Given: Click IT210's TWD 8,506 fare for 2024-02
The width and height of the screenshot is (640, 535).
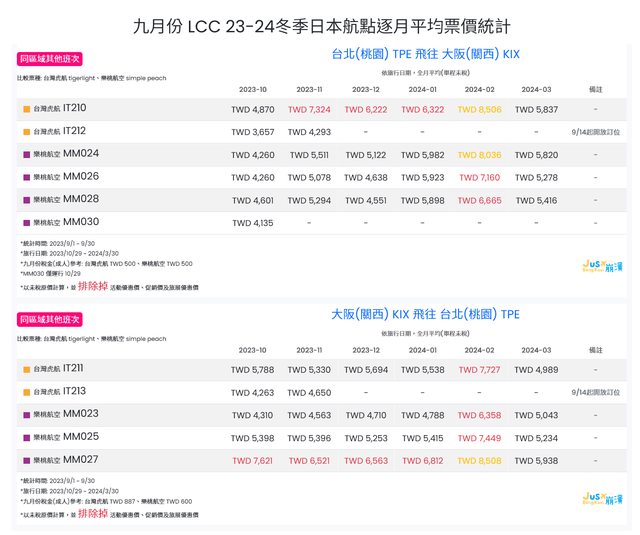Looking at the screenshot, I should coord(481,109).
